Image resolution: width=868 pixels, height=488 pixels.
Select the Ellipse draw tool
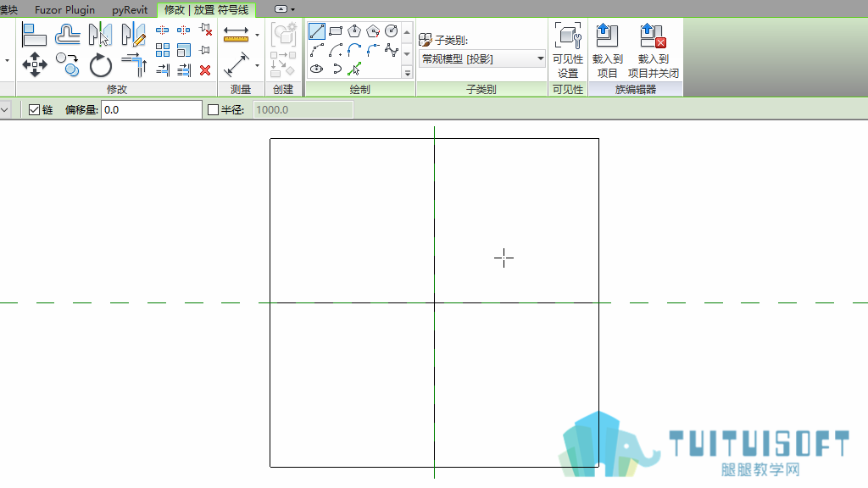coord(317,69)
